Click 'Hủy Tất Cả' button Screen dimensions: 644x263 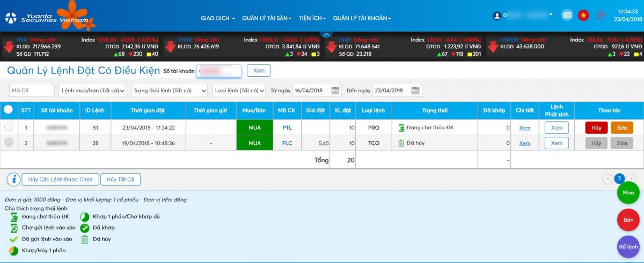[x=120, y=179]
